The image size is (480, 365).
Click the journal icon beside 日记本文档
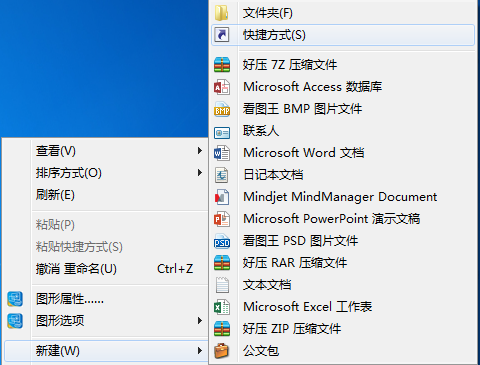(222, 175)
